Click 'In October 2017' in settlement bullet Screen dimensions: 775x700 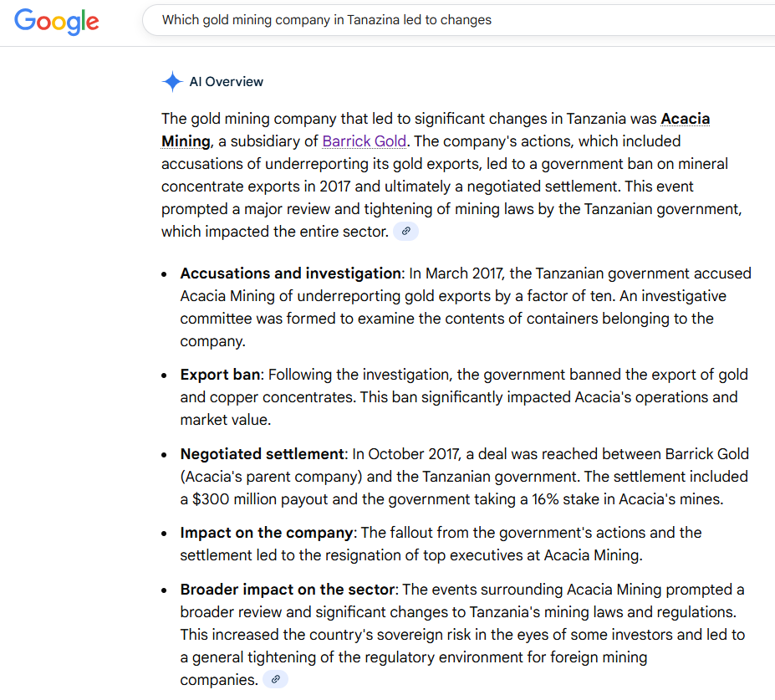pos(406,454)
